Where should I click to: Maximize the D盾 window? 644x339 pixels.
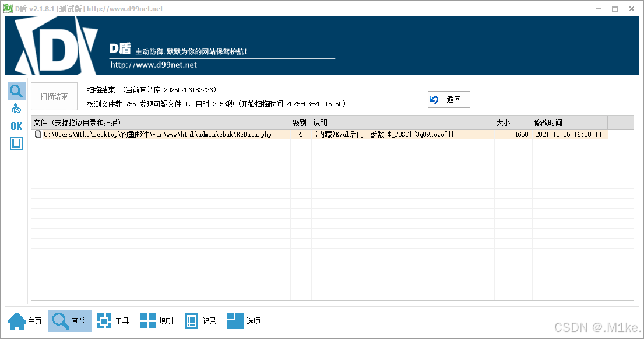pos(615,9)
